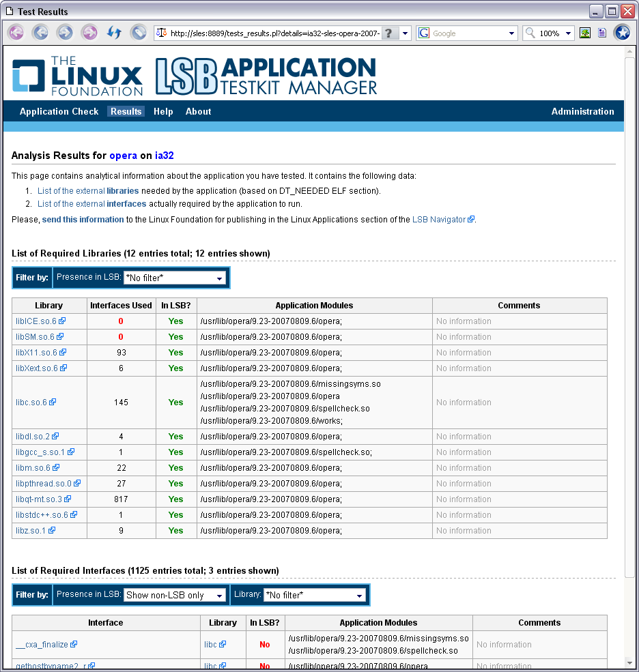The width and height of the screenshot is (639, 672).
Task: Click the Linux Foundation logo
Action: click(78, 76)
